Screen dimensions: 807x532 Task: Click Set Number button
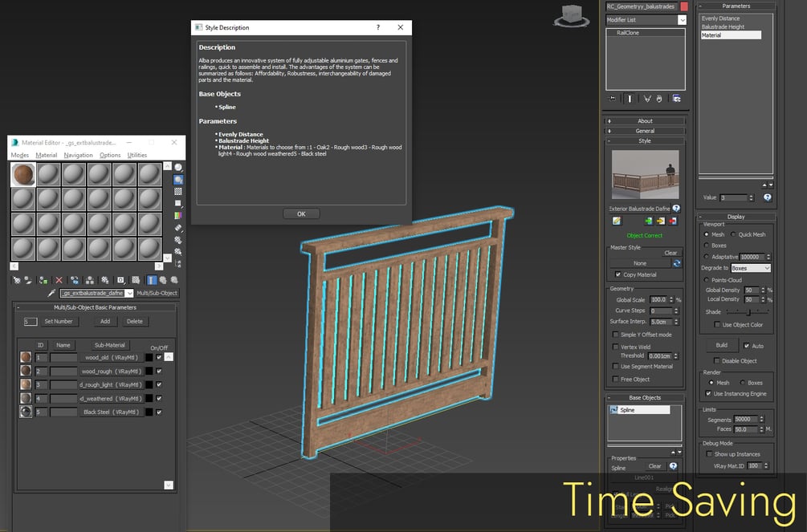coord(58,321)
